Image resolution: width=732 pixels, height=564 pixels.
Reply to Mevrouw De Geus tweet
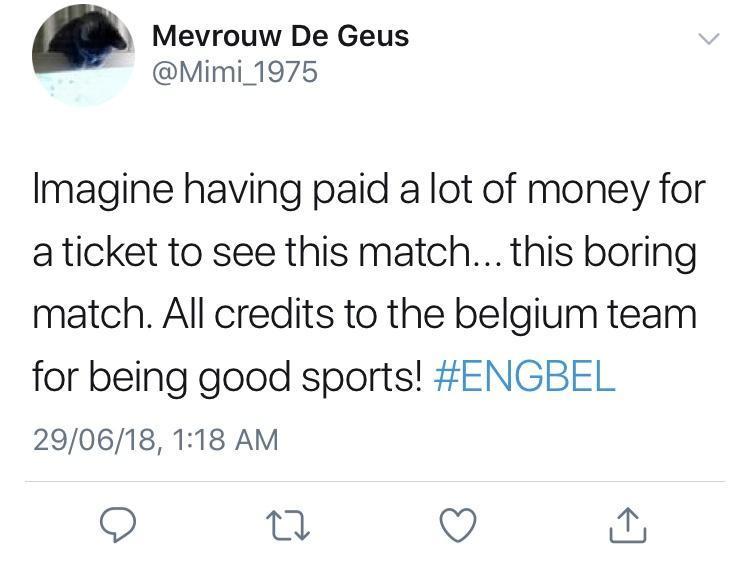coord(118,524)
